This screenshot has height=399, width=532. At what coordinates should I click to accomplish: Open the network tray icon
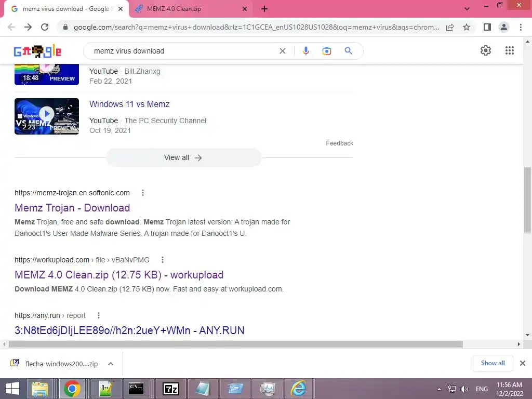point(452,389)
